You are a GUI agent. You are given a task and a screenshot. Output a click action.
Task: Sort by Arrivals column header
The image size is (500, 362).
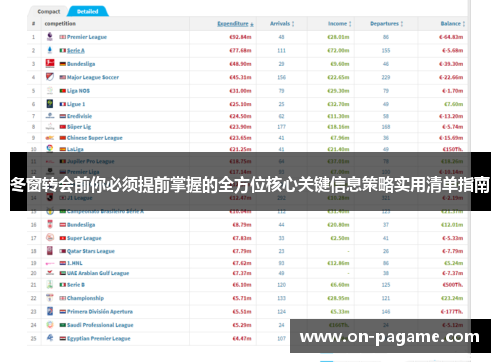282,24
